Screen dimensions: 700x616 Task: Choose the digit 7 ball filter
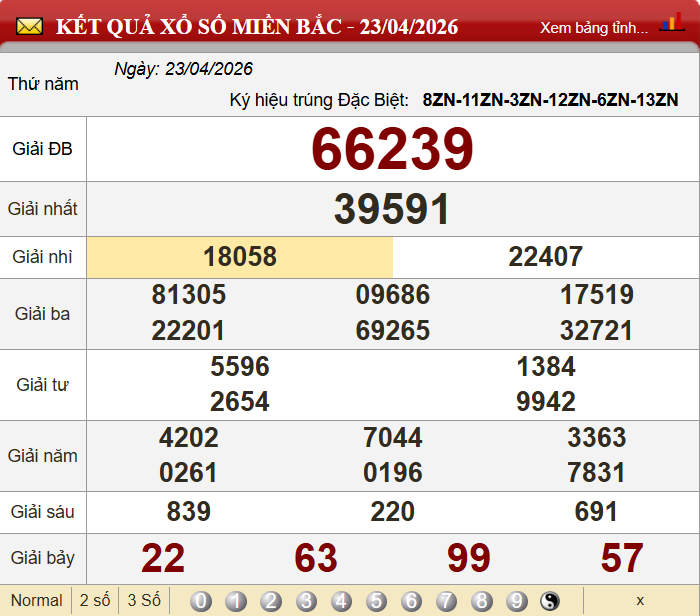coord(446,601)
